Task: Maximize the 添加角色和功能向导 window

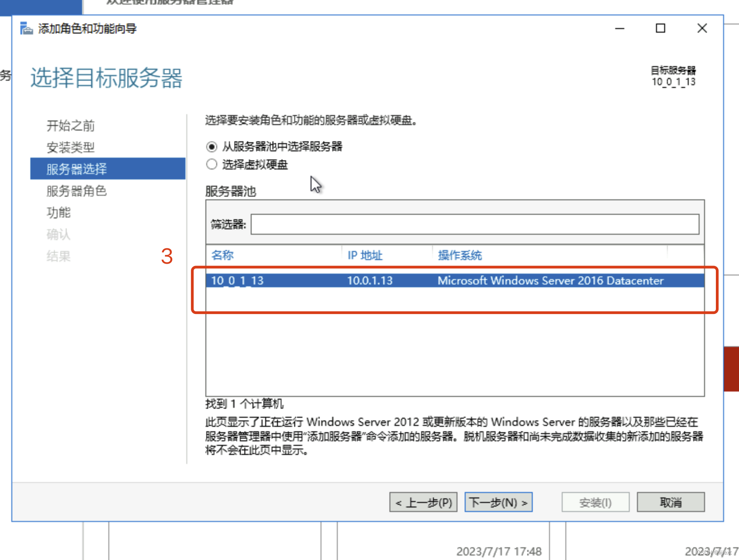Action: coord(661,29)
